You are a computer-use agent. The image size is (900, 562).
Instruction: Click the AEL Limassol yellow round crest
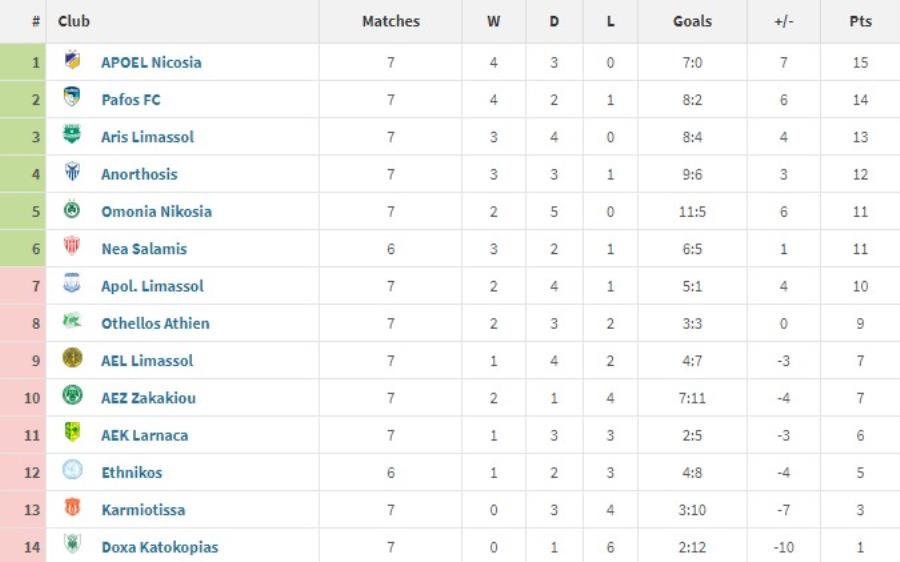(x=72, y=358)
